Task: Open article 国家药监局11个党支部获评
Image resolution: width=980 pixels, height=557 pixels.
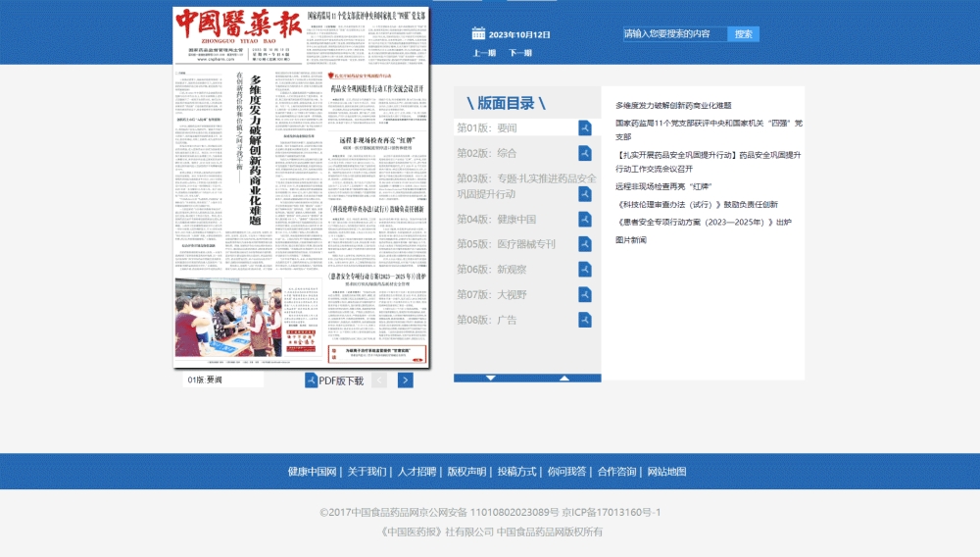Action: pos(709,130)
